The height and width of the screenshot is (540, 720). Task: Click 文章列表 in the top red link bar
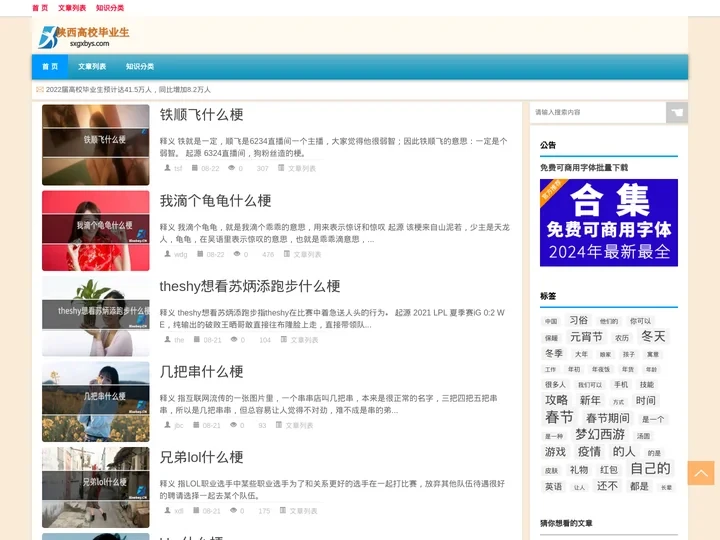pyautogui.click(x=72, y=8)
